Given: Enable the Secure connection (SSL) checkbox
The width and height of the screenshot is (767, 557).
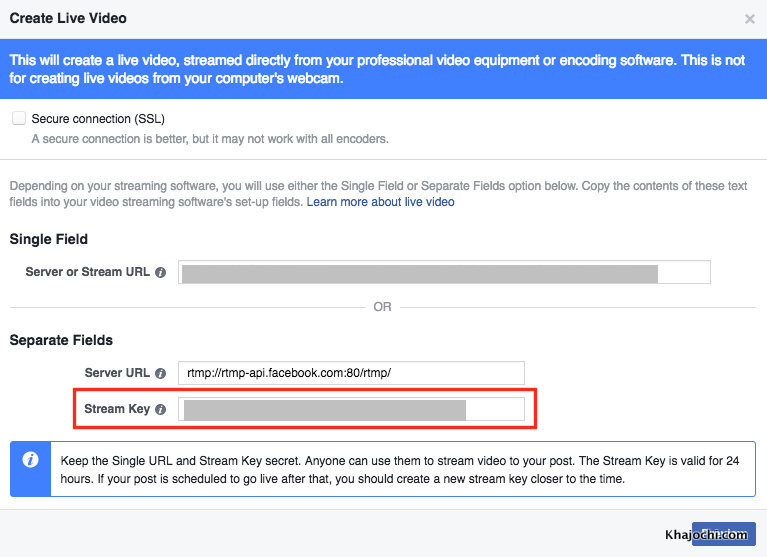Looking at the screenshot, I should (18, 118).
